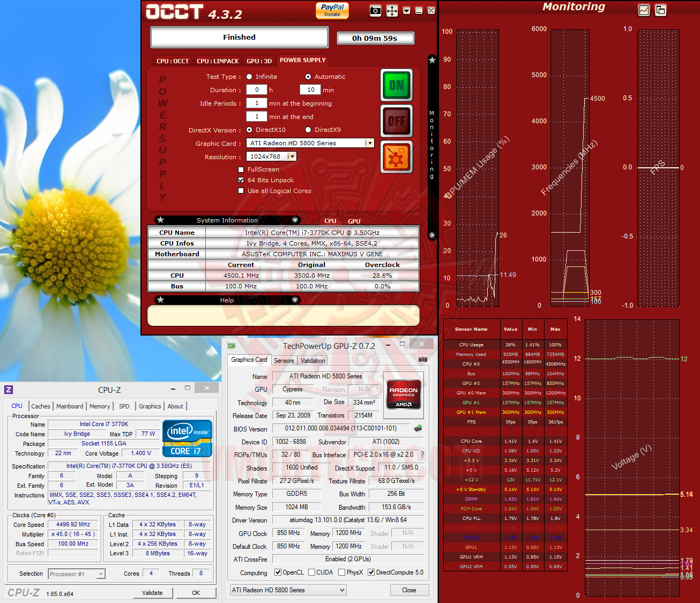The image size is (700, 603).
Task: Click the PayPal Donate button
Action: point(332,10)
